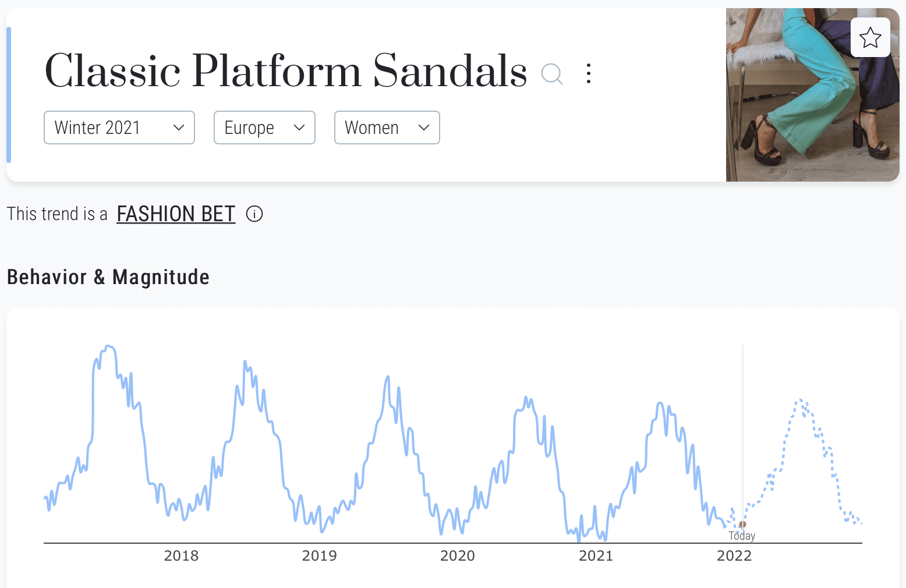Image resolution: width=906 pixels, height=588 pixels.
Task: Follow the FASHION BET link
Action: click(176, 214)
